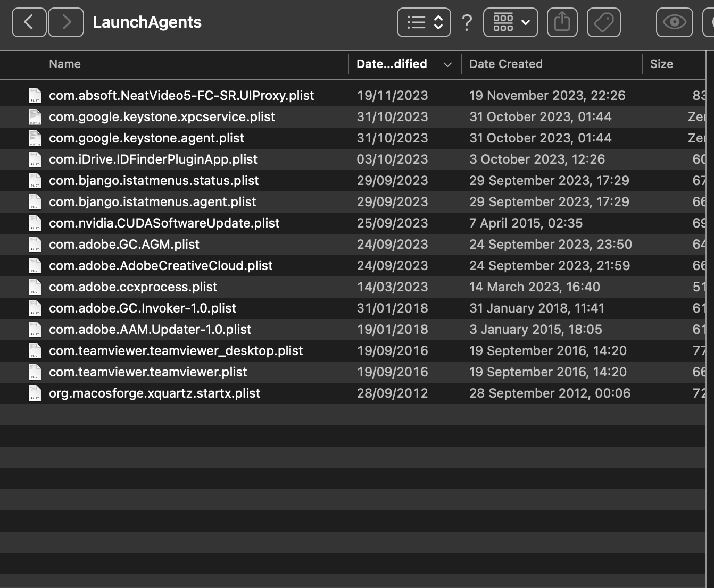Click file name com.adobe.AdobeCreativeCloud.plist
714x588 pixels.
click(161, 266)
